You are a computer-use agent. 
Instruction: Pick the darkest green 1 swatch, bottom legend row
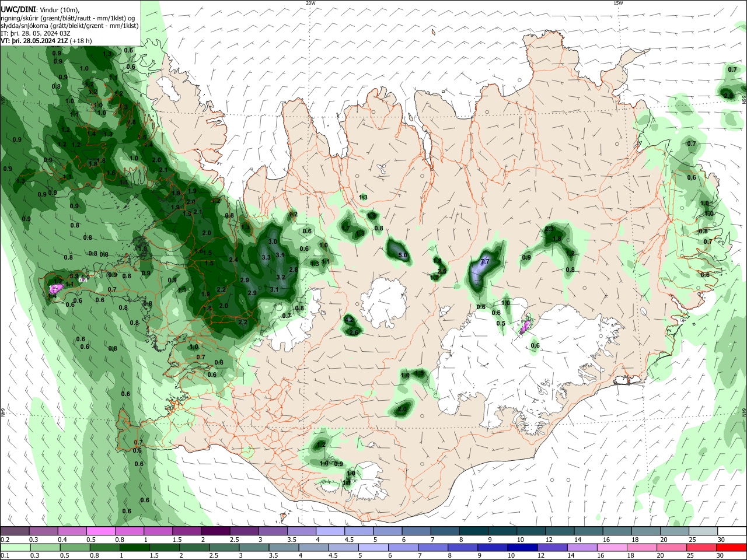click(134, 548)
